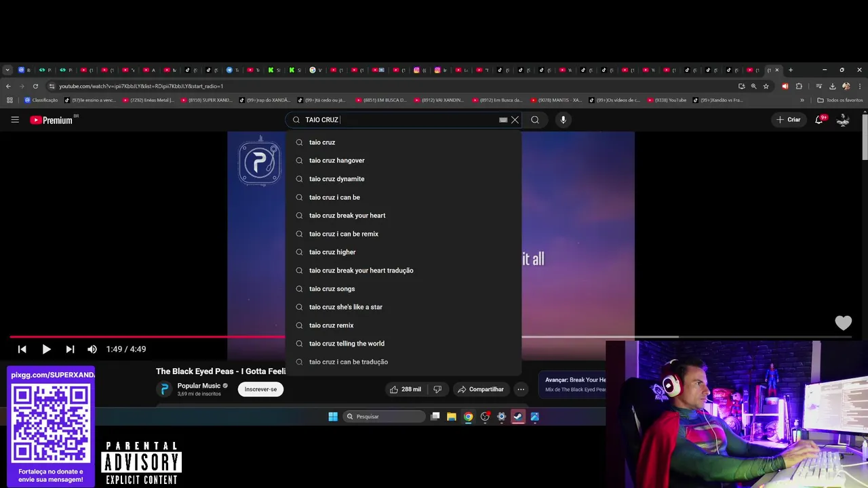Open the Popular Music channel name

point(199,386)
